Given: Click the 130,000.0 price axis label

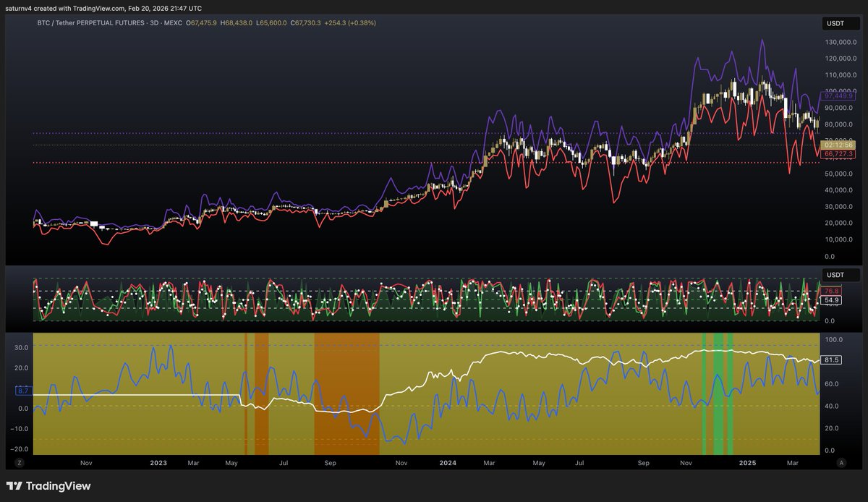Looking at the screenshot, I should (x=840, y=42).
